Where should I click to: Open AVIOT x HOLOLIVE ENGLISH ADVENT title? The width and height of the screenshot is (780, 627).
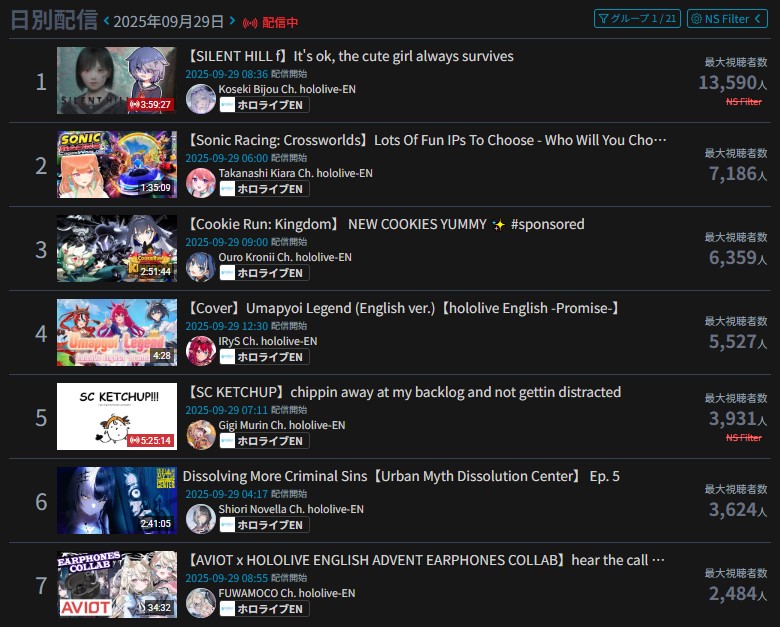tap(424, 560)
